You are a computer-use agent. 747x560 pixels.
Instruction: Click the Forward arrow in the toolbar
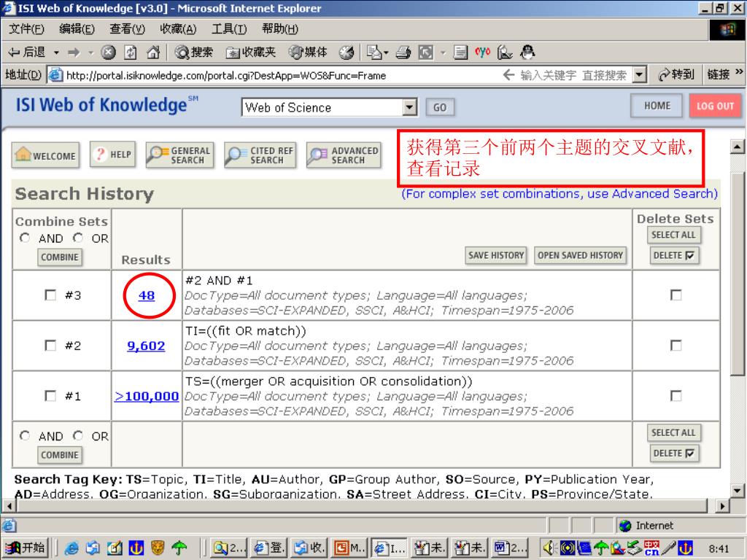74,52
